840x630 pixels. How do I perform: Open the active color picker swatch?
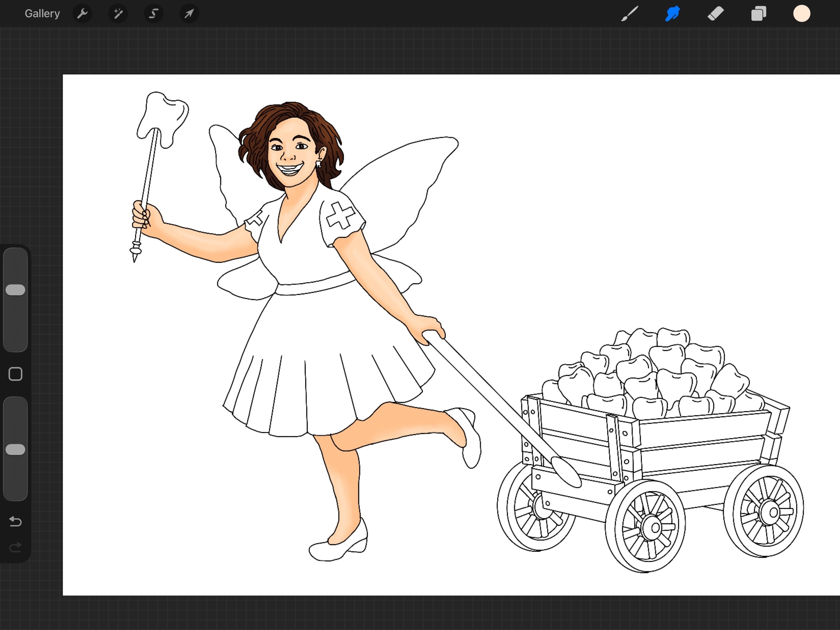(802, 14)
